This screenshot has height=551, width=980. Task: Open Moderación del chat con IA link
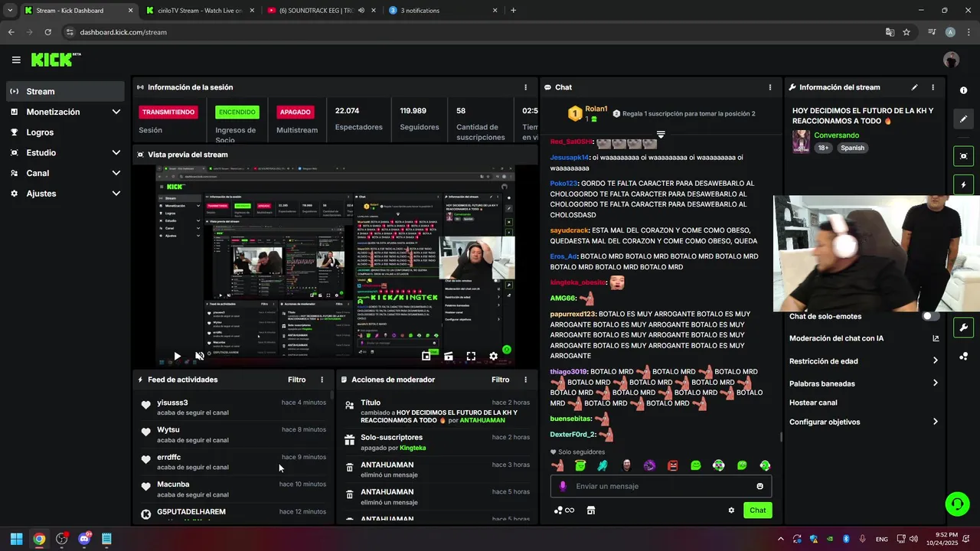(x=864, y=338)
